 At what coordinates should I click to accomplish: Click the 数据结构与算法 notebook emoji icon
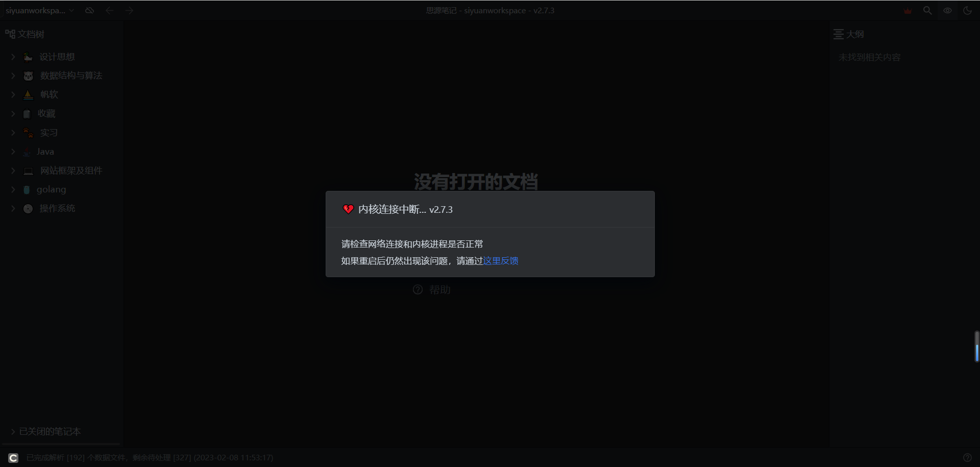pyautogui.click(x=28, y=76)
